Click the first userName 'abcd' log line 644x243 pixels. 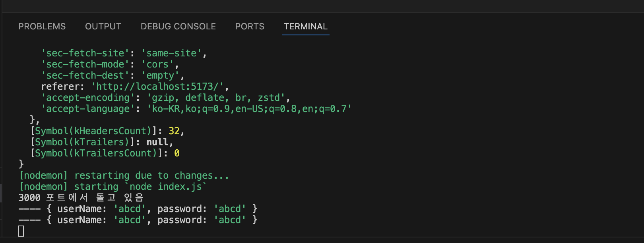pyautogui.click(x=138, y=209)
